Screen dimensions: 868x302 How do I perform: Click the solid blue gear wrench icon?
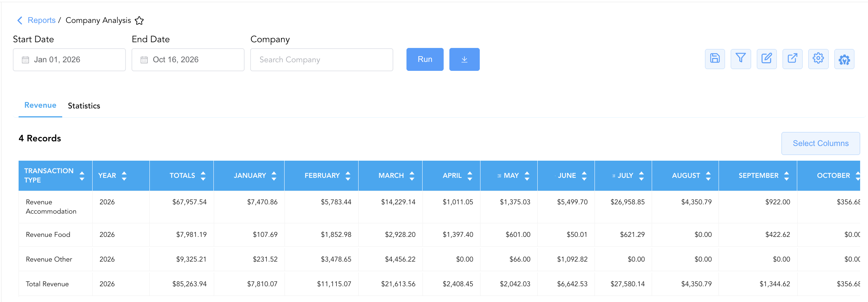(844, 59)
